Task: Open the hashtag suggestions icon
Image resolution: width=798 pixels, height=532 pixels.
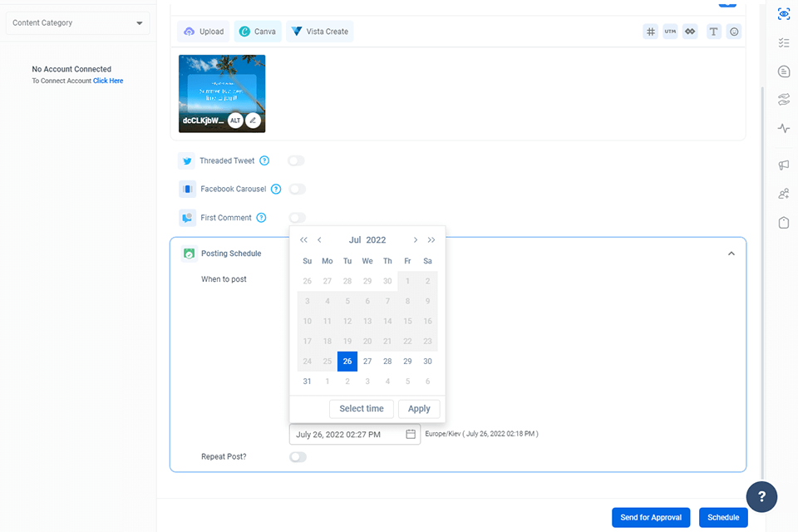Action: 650,32
